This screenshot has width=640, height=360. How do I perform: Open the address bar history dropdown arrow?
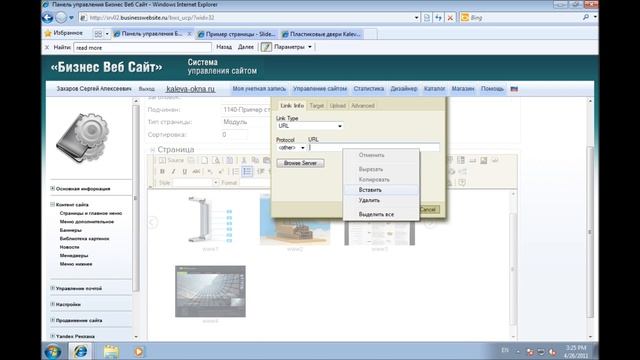coord(416,18)
